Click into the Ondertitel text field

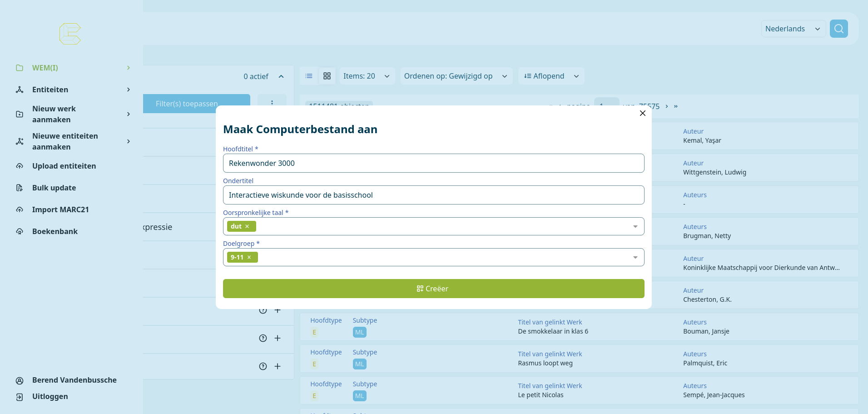(433, 195)
